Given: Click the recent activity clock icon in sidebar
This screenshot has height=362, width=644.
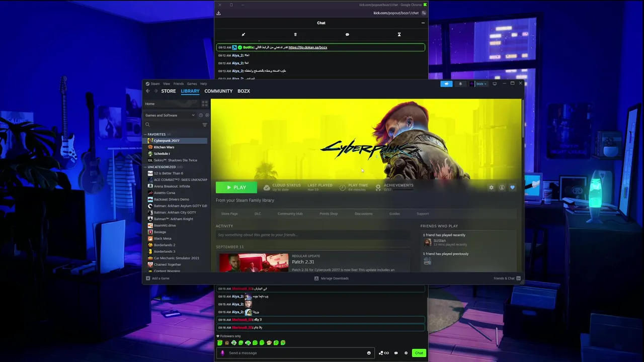Looking at the screenshot, I should [x=201, y=115].
